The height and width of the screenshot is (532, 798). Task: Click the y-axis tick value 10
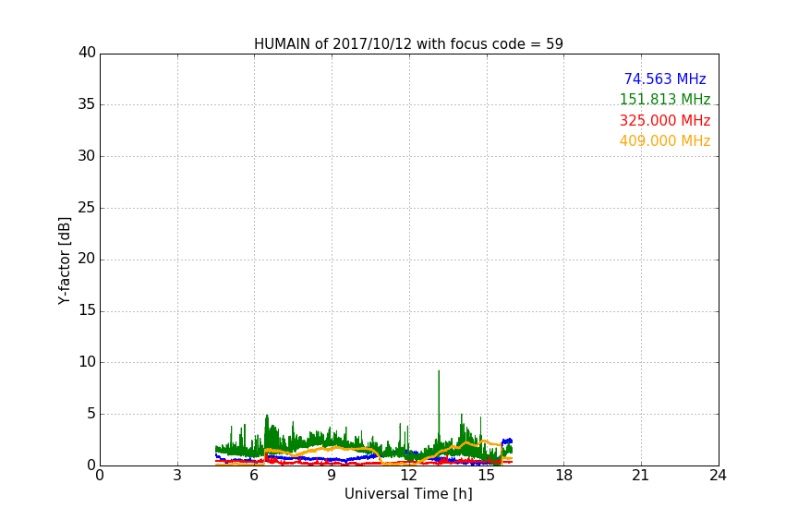[x=87, y=362]
